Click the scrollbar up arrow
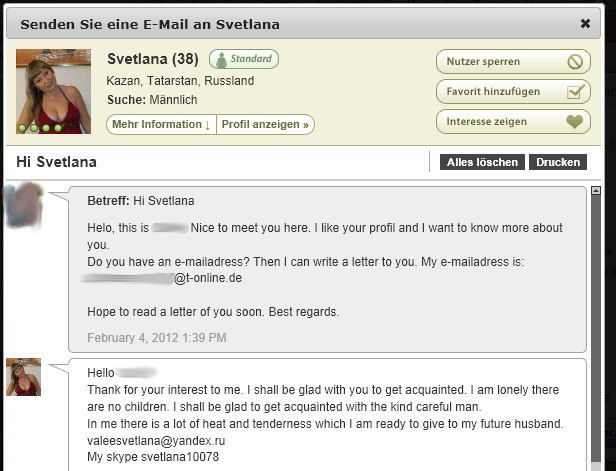The height and width of the screenshot is (471, 616). click(596, 191)
